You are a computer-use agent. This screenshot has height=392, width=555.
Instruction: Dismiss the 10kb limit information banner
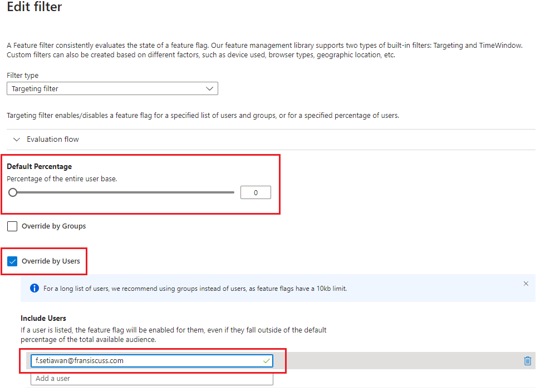pos(525,283)
